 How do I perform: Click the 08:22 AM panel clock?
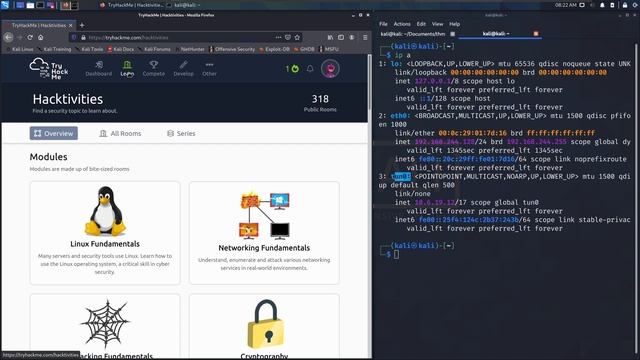point(566,5)
